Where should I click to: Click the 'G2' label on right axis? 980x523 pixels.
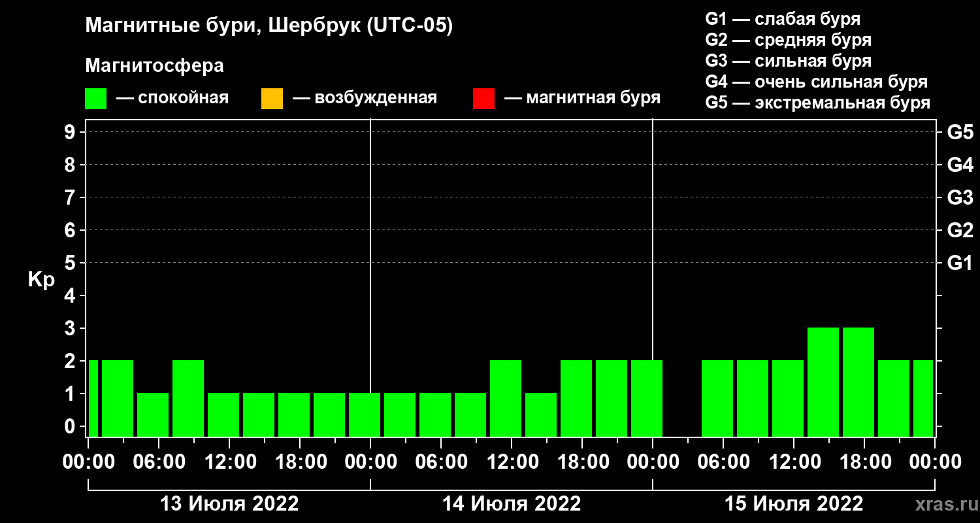tap(960, 230)
